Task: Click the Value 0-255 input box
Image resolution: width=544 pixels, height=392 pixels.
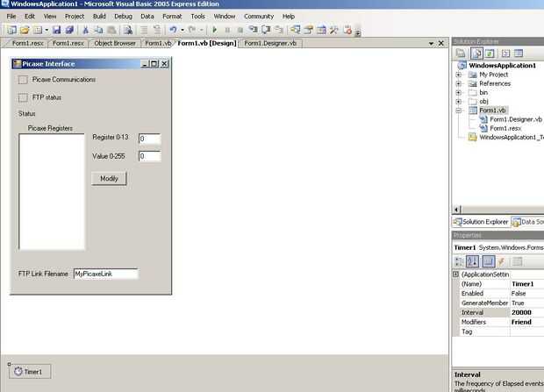Action: (149, 156)
